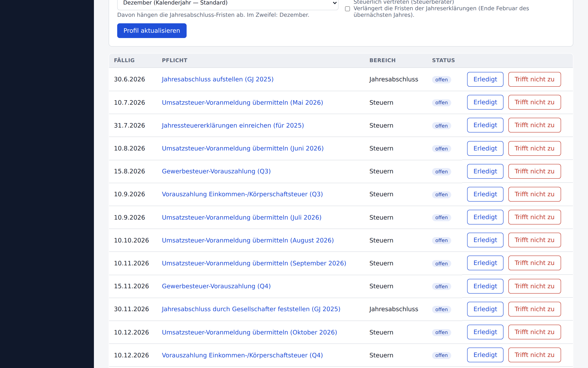Screen dimensions: 588x368
Task: Mark Jahresabschluss aufstellen (GJ 2025) as Erledigt
Action: tap(485, 79)
